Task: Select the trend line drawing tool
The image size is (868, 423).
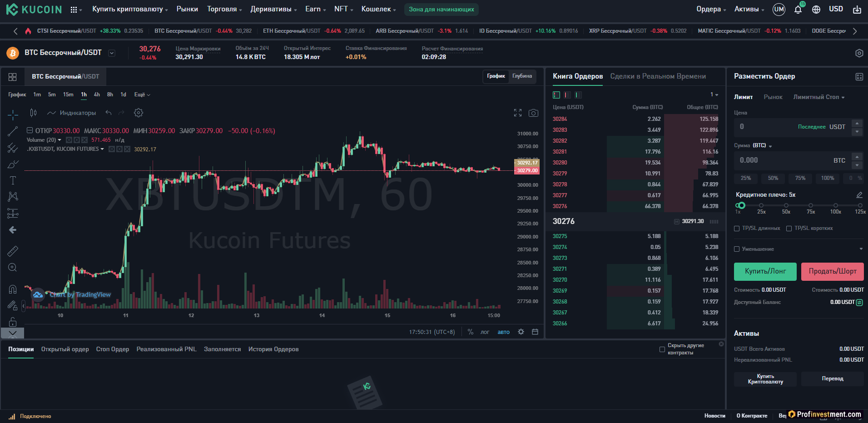Action: tap(13, 131)
